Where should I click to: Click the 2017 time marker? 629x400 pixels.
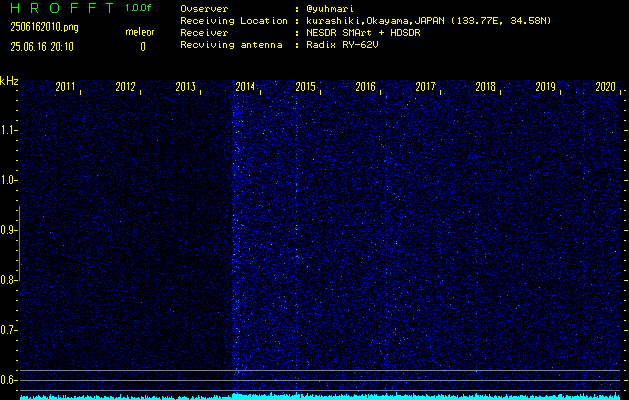[x=425, y=87]
